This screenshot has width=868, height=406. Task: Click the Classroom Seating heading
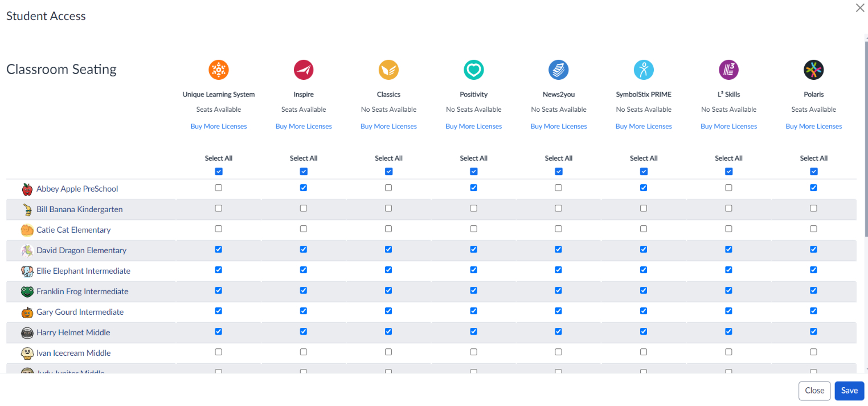pos(62,70)
